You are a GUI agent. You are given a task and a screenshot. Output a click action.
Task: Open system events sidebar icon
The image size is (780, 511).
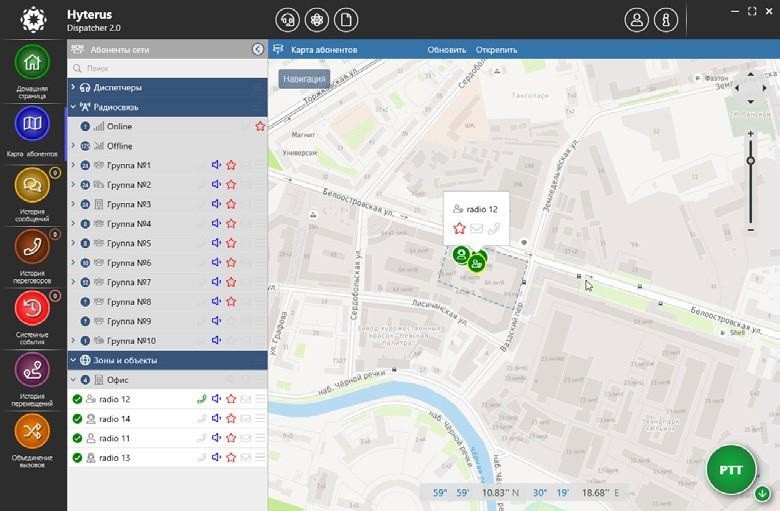pyautogui.click(x=32, y=308)
